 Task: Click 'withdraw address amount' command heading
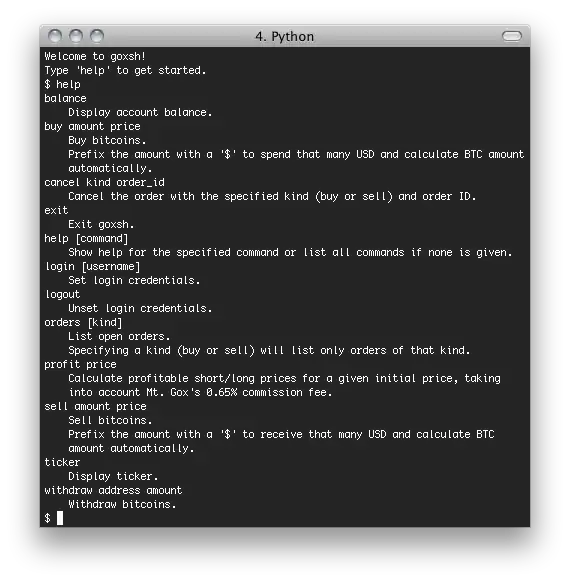113,490
